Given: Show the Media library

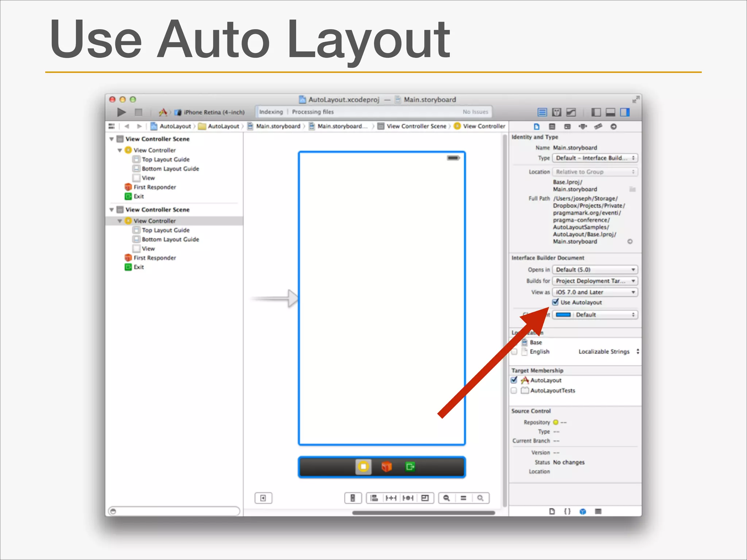Looking at the screenshot, I should click(x=598, y=512).
